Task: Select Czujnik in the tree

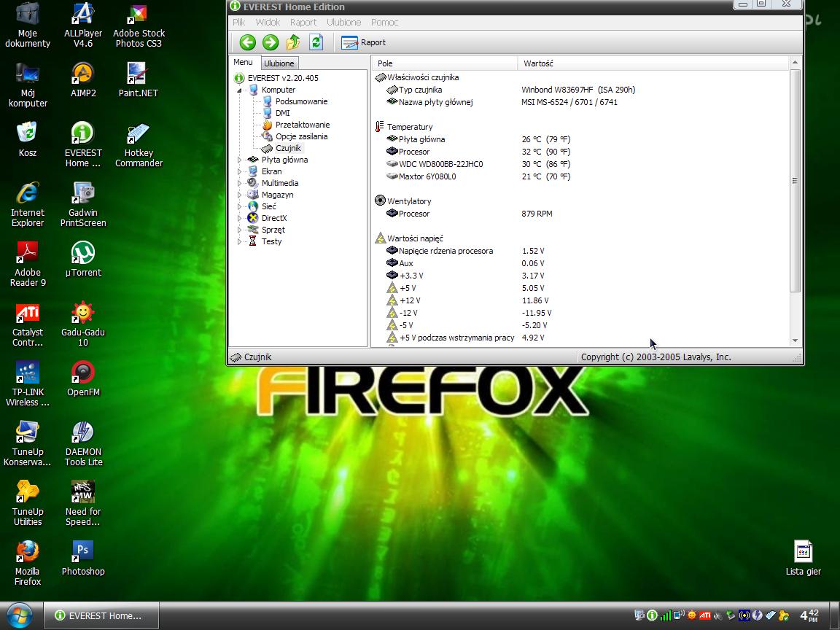Action: (x=288, y=148)
